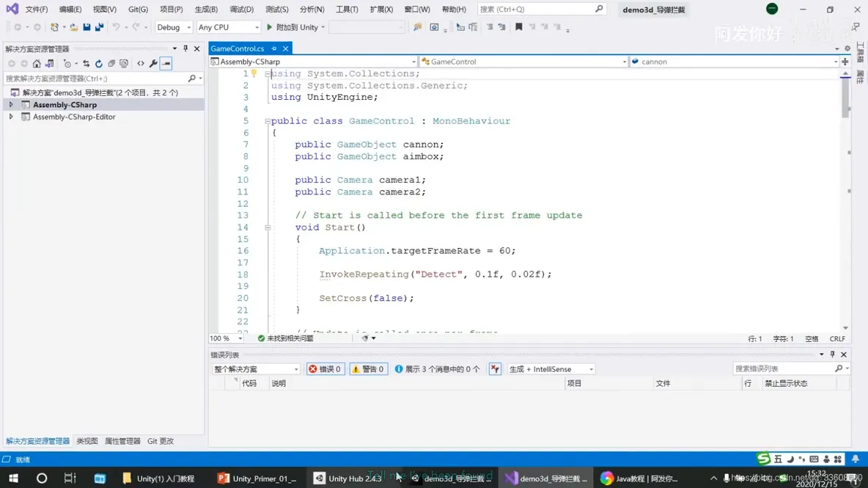Click the no issues found status indicator
868x488 pixels.
tap(285, 338)
